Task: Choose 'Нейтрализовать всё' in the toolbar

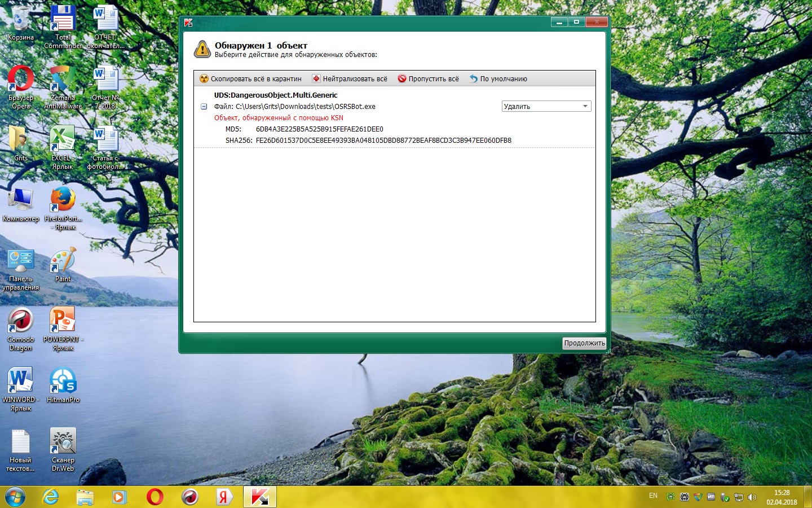Action: click(350, 79)
